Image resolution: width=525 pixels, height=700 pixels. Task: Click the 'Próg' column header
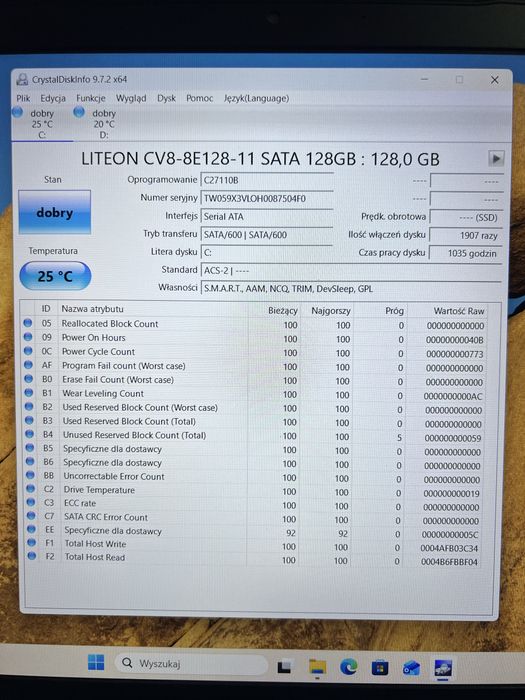(394, 311)
